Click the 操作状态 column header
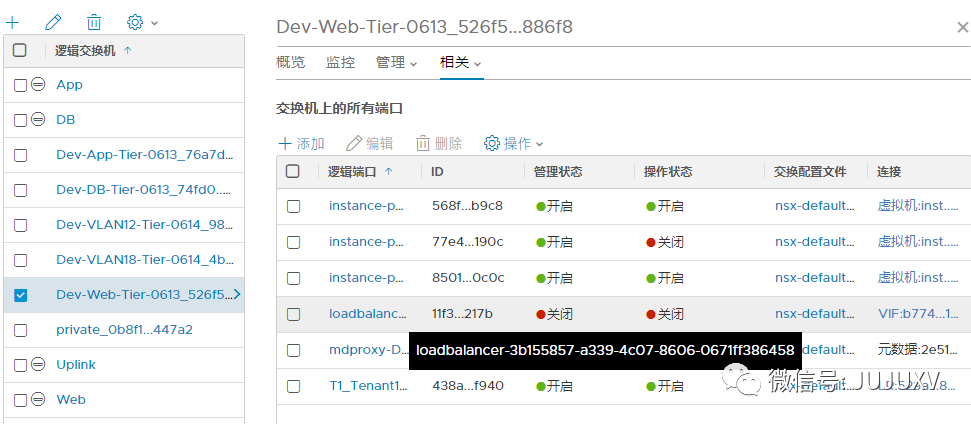Image resolution: width=971 pixels, height=424 pixels. (668, 171)
